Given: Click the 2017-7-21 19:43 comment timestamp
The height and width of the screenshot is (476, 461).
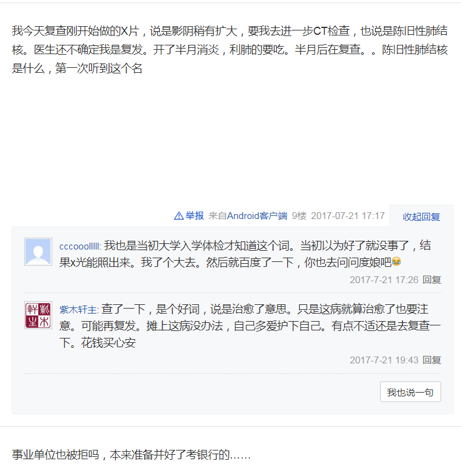Looking at the screenshot, I should (x=384, y=360).
